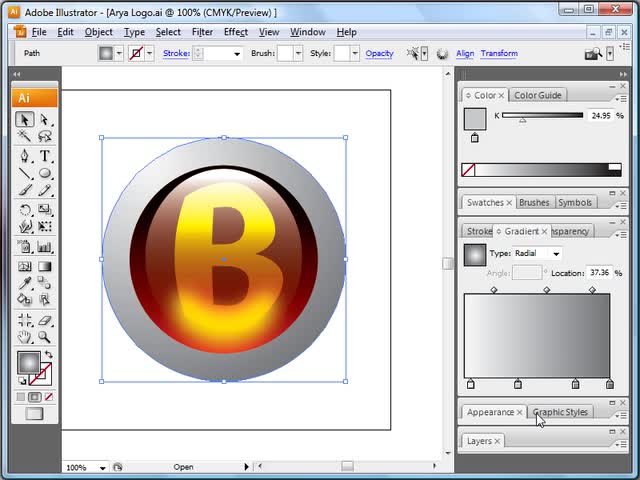The height and width of the screenshot is (480, 640).
Task: Select the Live Paint Bucket tool
Action: 24,300
